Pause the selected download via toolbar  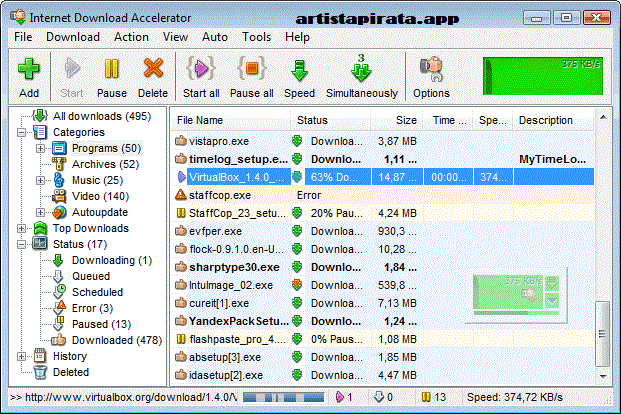coord(112,78)
